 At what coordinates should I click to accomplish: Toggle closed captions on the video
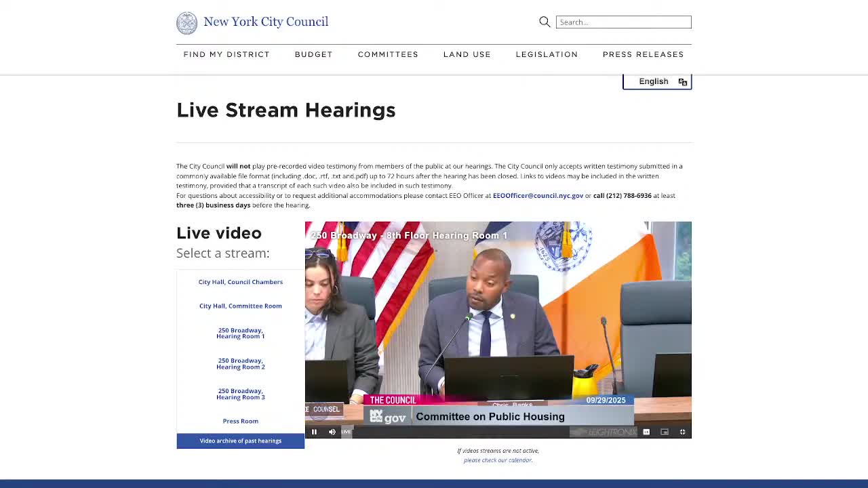[646, 432]
